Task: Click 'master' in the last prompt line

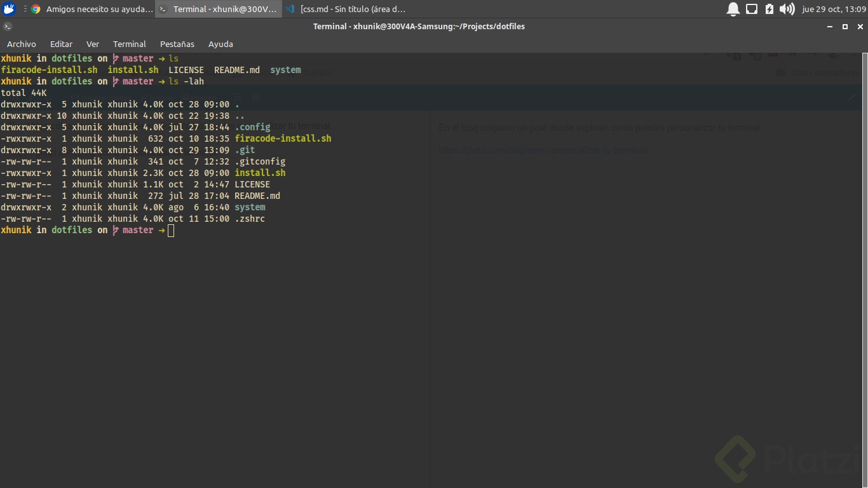Action: coord(138,230)
